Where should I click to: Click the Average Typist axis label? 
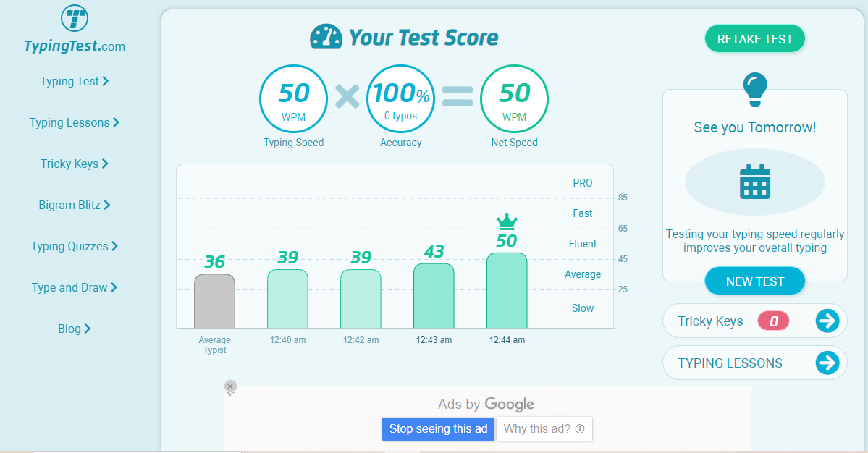click(215, 345)
